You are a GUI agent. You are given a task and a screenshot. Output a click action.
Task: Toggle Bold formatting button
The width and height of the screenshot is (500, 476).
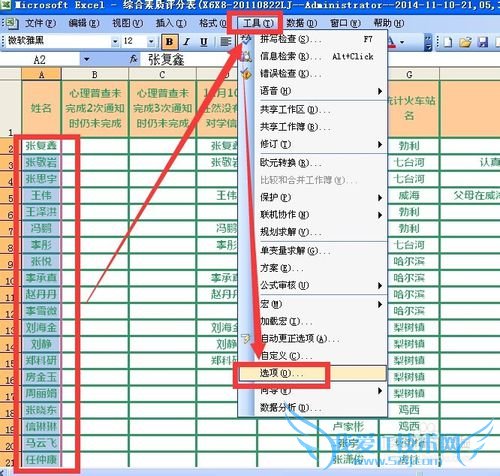coord(169,42)
